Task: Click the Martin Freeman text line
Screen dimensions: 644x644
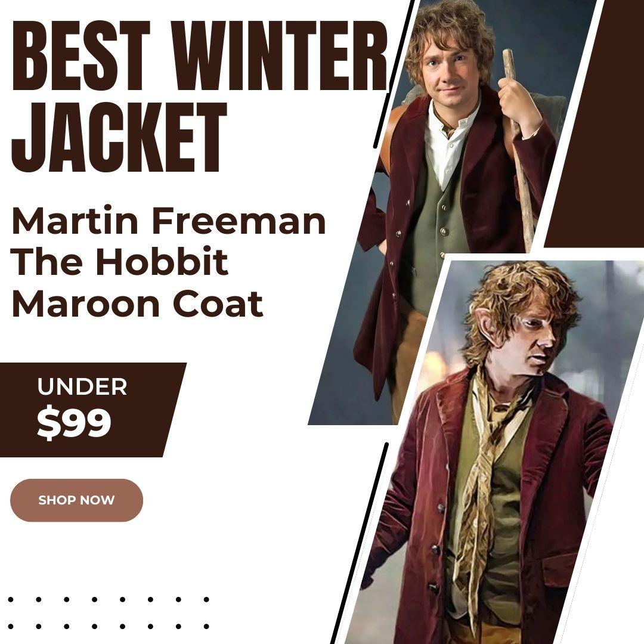Action: point(169,221)
